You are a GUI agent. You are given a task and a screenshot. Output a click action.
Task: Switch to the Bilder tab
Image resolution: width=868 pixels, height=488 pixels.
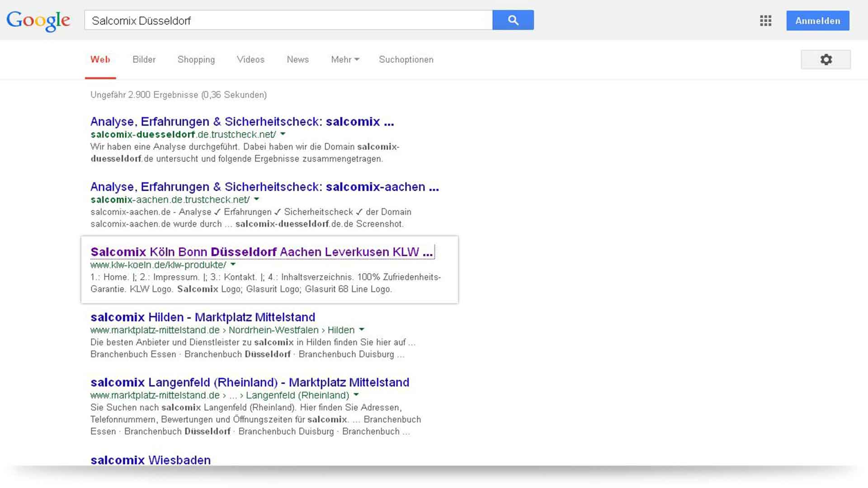point(144,60)
